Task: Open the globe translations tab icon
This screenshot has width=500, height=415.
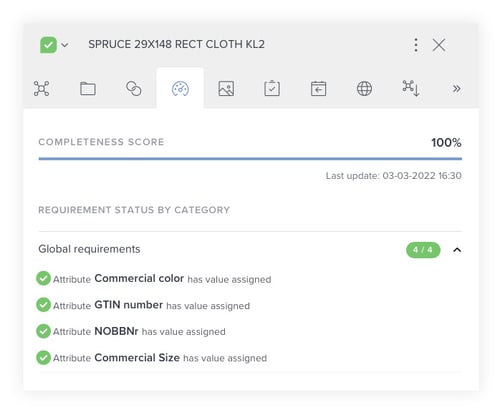Action: click(x=364, y=89)
